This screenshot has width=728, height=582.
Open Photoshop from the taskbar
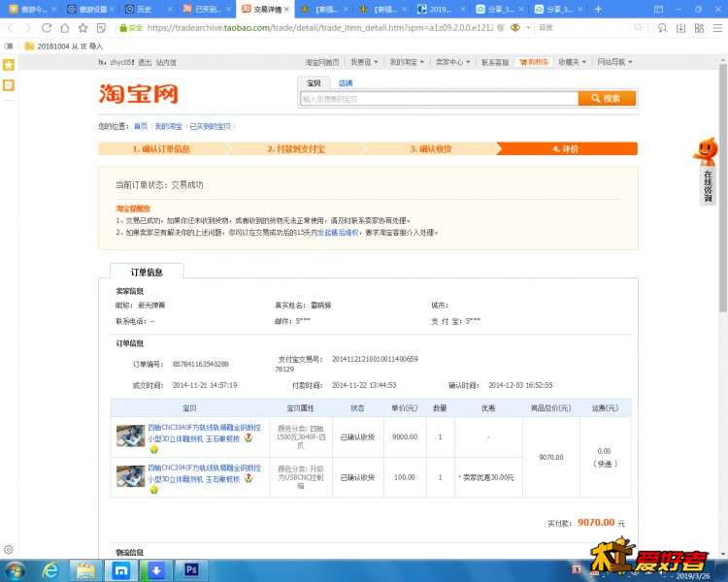[x=191, y=570]
